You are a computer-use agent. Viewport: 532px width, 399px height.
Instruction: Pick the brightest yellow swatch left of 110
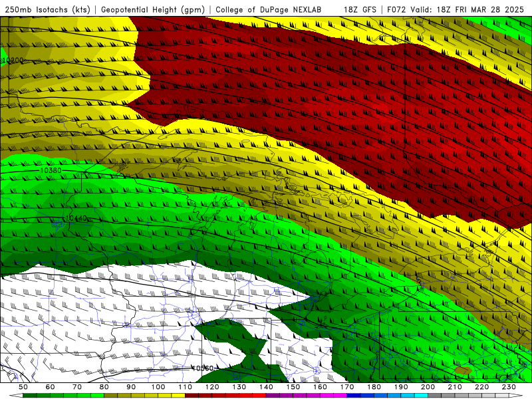[178, 396]
